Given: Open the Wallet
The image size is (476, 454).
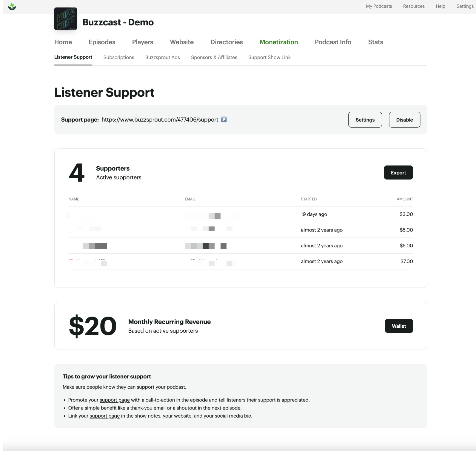Looking at the screenshot, I should point(399,326).
